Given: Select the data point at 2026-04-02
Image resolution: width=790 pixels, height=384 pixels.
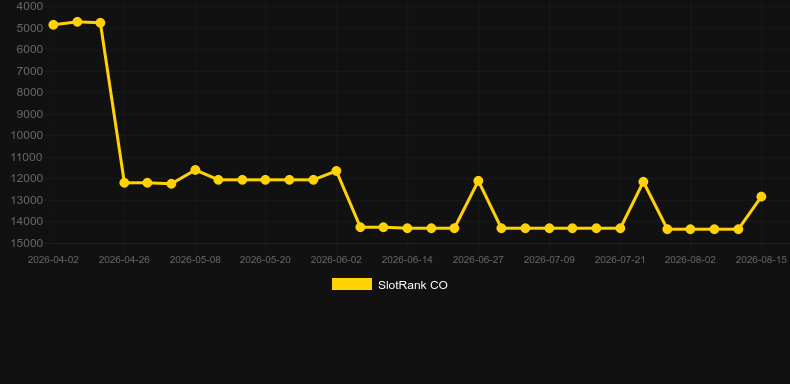Looking at the screenshot, I should tap(53, 25).
